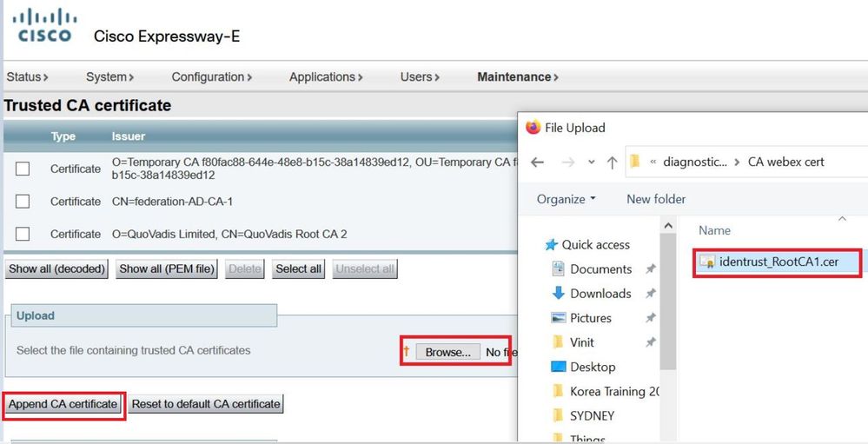
Task: Check the federation-AD-CA-1 certificate checkbox
Action: [x=23, y=202]
